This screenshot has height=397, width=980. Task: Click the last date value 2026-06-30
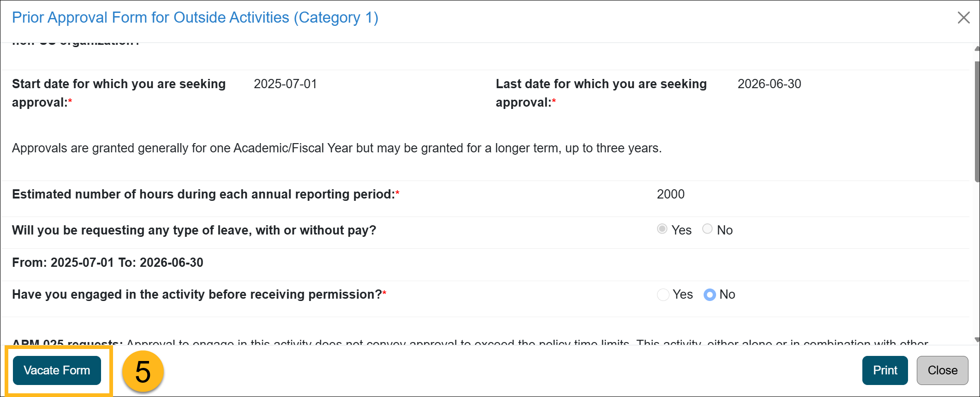(769, 84)
